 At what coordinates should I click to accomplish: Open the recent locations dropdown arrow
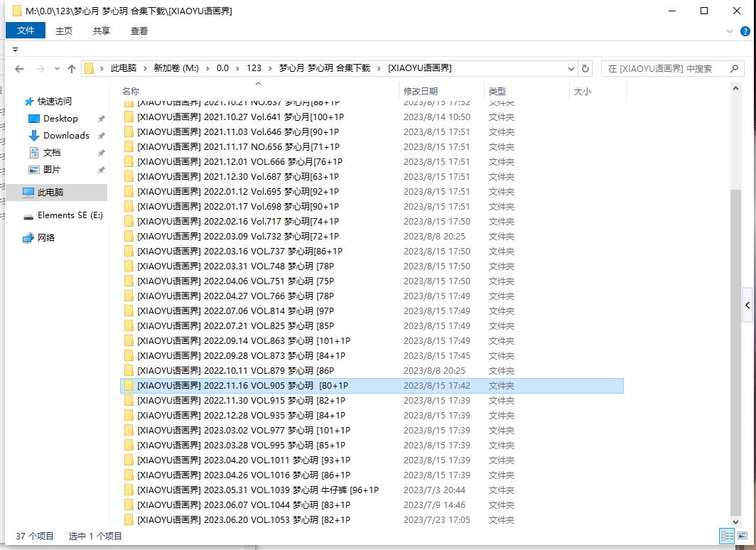click(x=57, y=69)
